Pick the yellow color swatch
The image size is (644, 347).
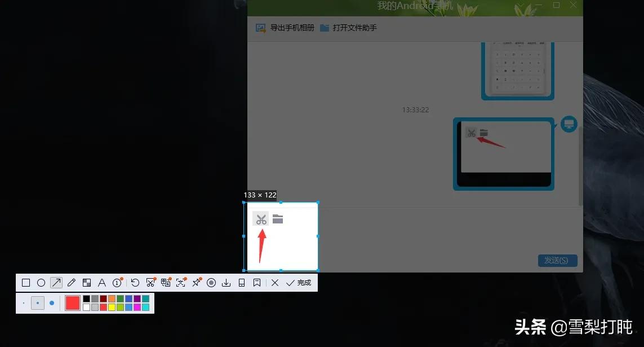tap(112, 308)
